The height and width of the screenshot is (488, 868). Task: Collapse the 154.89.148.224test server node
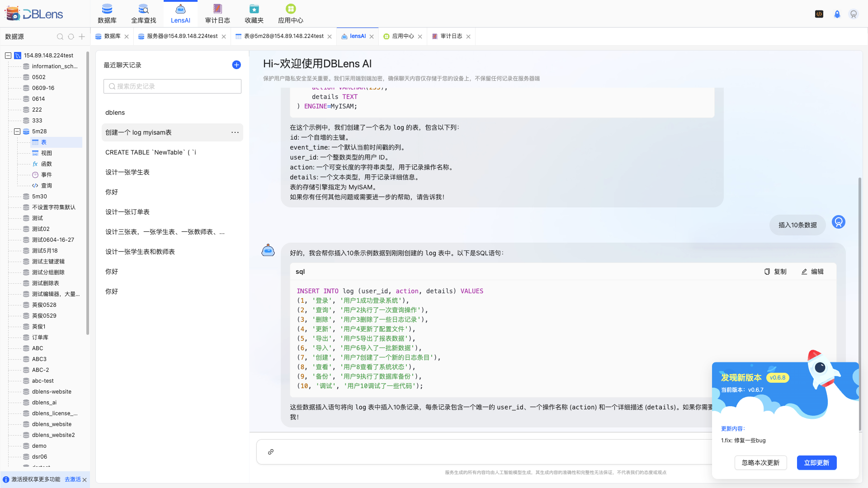click(x=8, y=55)
